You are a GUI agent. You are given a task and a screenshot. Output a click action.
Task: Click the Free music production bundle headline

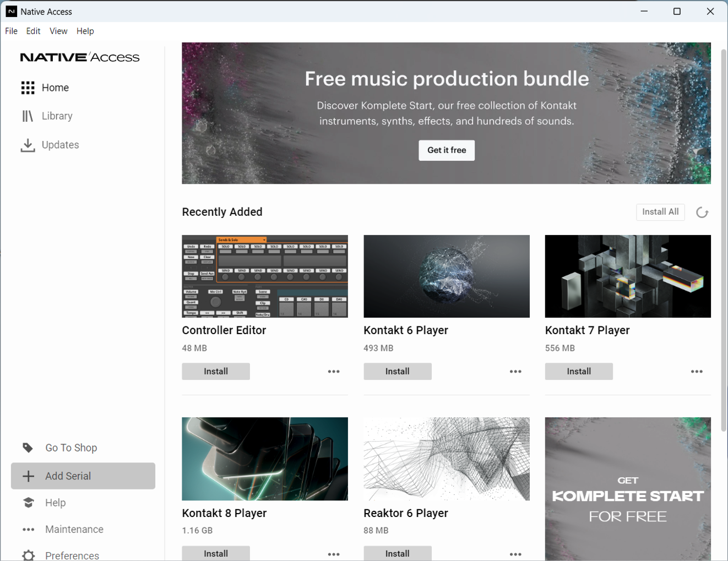point(447,79)
